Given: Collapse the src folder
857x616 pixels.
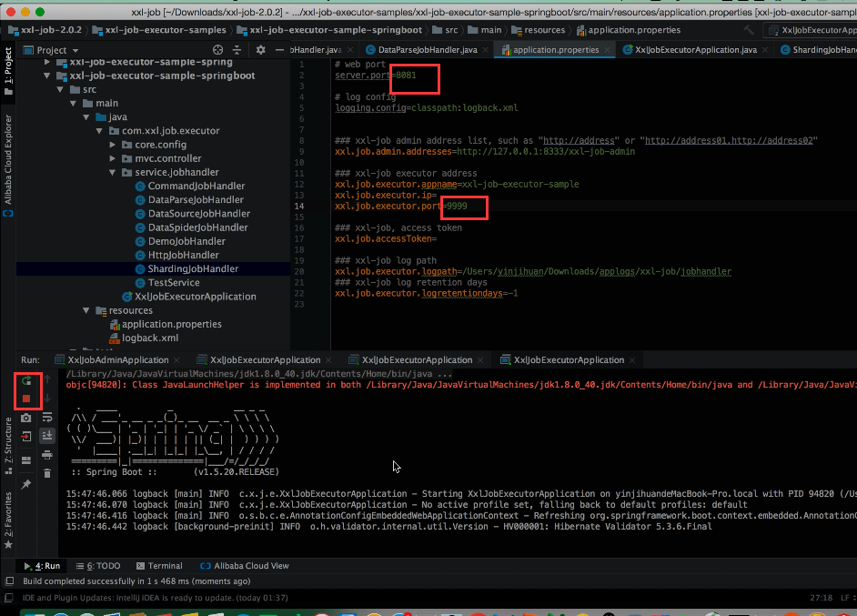Looking at the screenshot, I should point(60,89).
